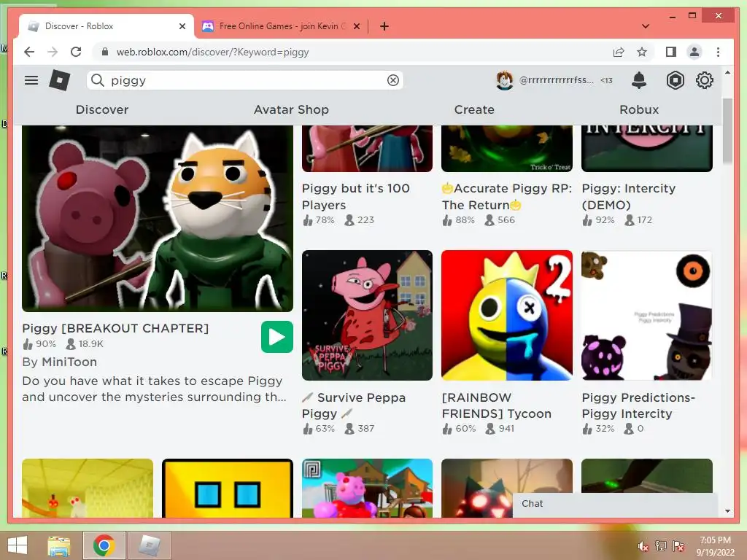Switch to Discover - Roblox tab

click(105, 26)
